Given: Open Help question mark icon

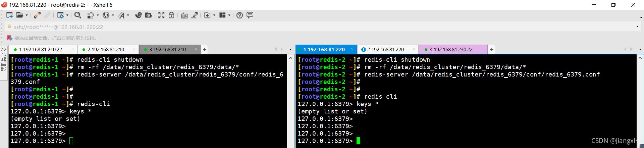Looking at the screenshot, I should coord(239,15).
